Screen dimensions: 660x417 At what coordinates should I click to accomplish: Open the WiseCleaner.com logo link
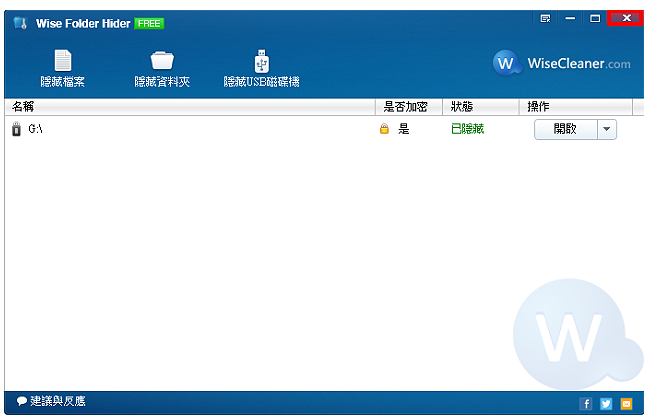(562, 63)
